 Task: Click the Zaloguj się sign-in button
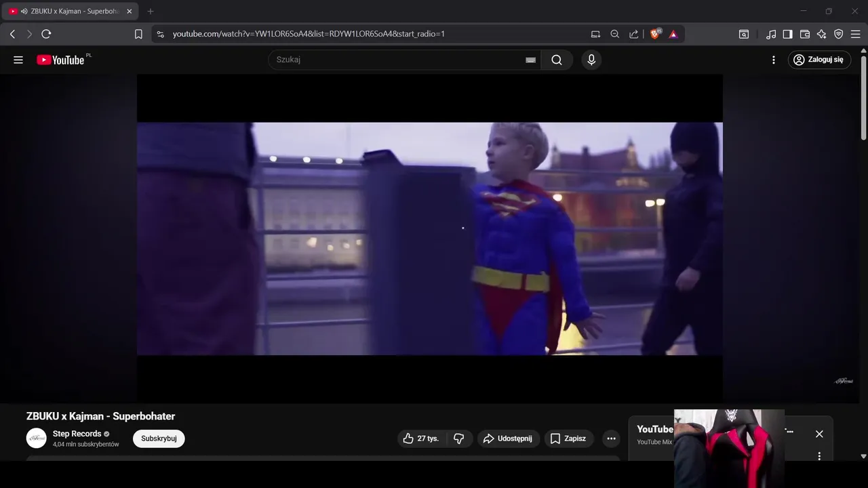tap(819, 60)
